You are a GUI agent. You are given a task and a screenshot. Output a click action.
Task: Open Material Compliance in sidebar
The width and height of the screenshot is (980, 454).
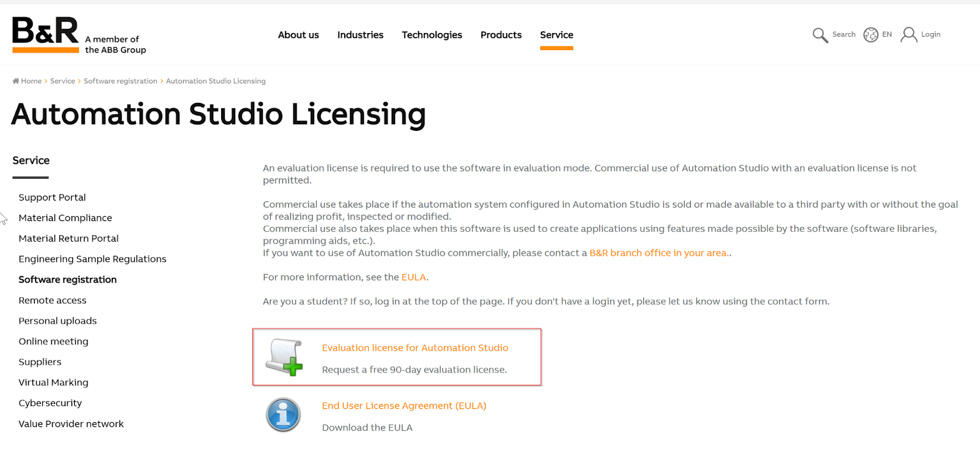66,218
